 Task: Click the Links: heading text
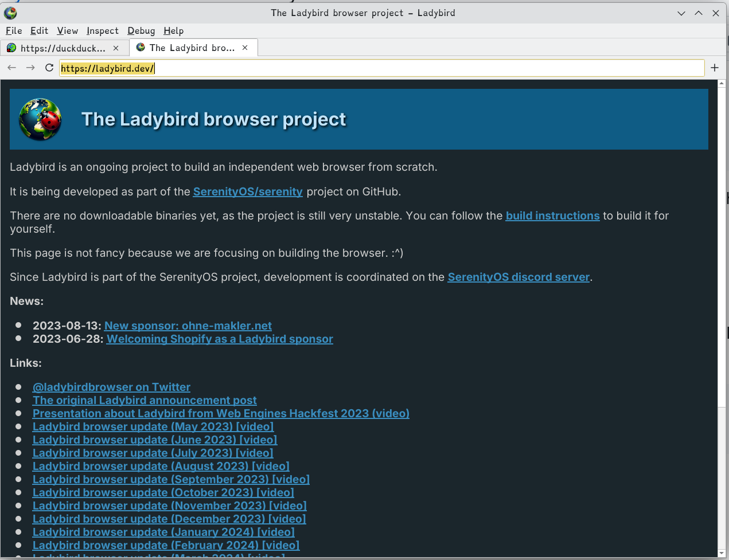click(x=26, y=363)
